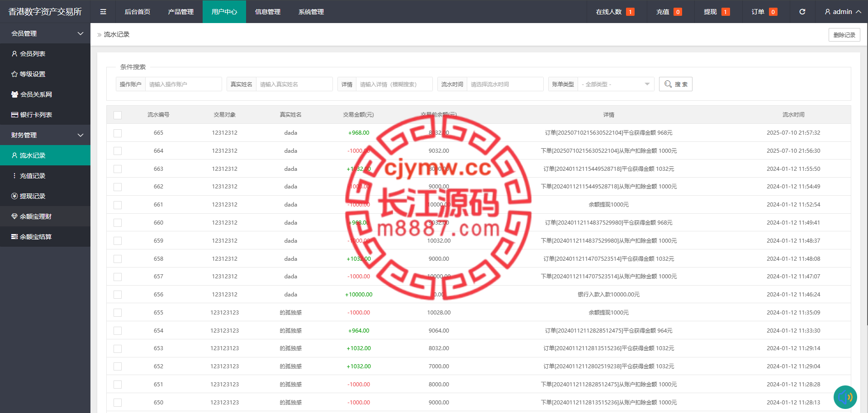The width and height of the screenshot is (868, 413).
Task: Select the 用户中心 tab
Action: click(224, 12)
